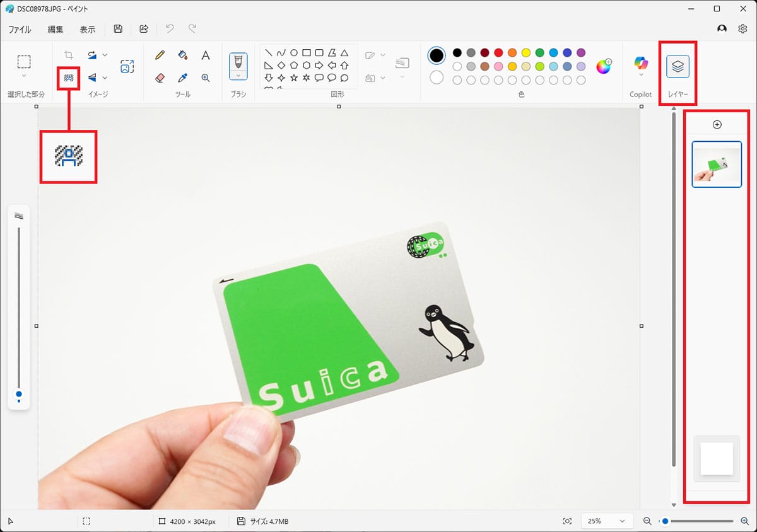Screen dimensions: 757x532
Task: Click the generative erase icon beside the rotate and flip buttons
Action: point(127,66)
